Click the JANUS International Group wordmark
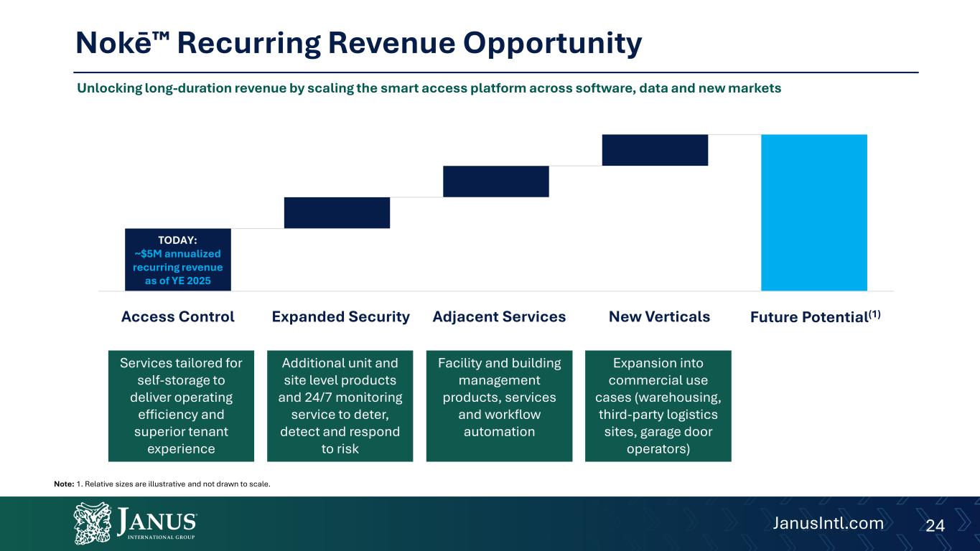This screenshot has height=551, width=980. [x=157, y=524]
